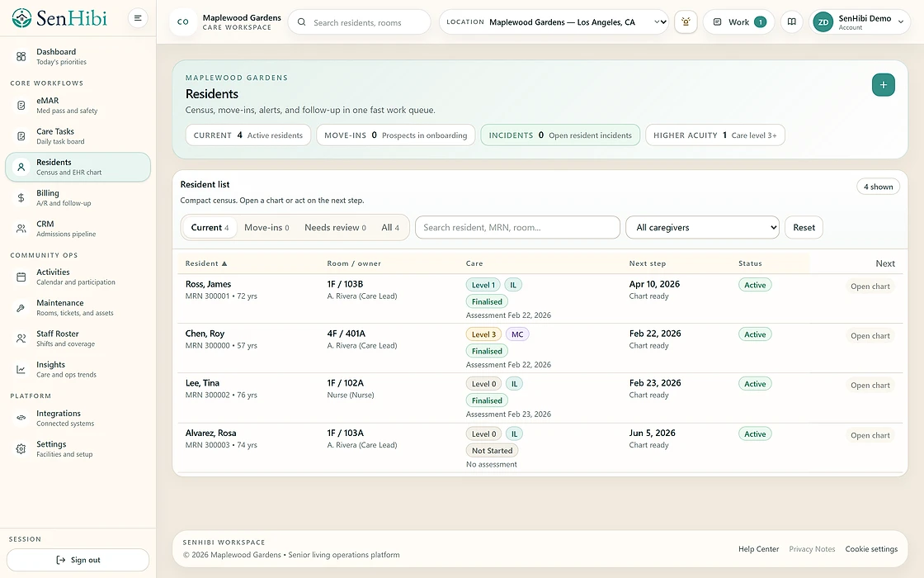Select the Higher Acuity care level chip
Image resolution: width=924 pixels, height=578 pixels.
714,135
